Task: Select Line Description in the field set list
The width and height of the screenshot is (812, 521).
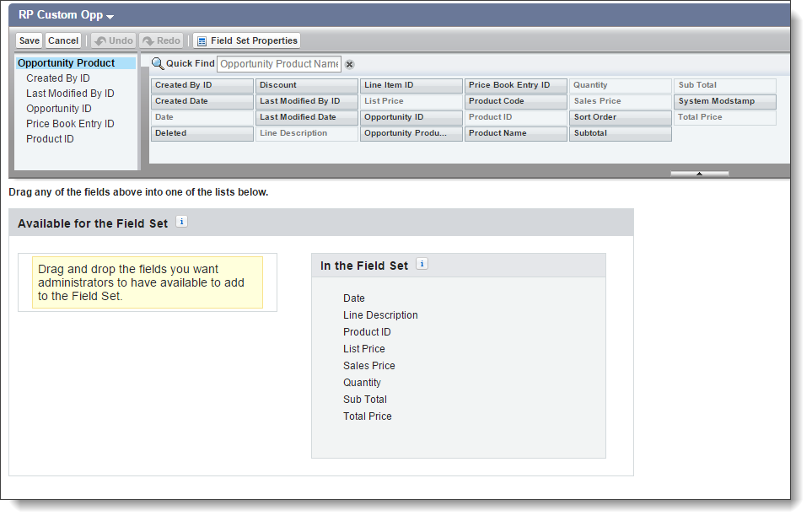Action: [380, 315]
